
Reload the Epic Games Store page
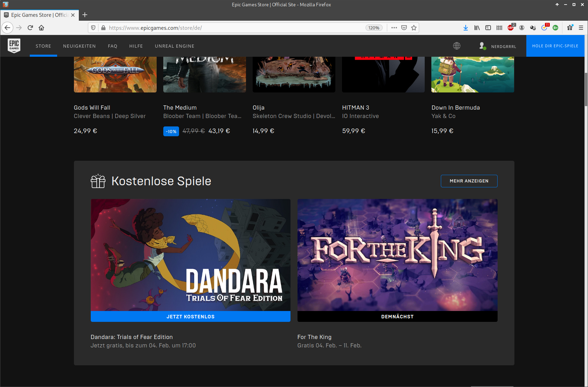[30, 28]
